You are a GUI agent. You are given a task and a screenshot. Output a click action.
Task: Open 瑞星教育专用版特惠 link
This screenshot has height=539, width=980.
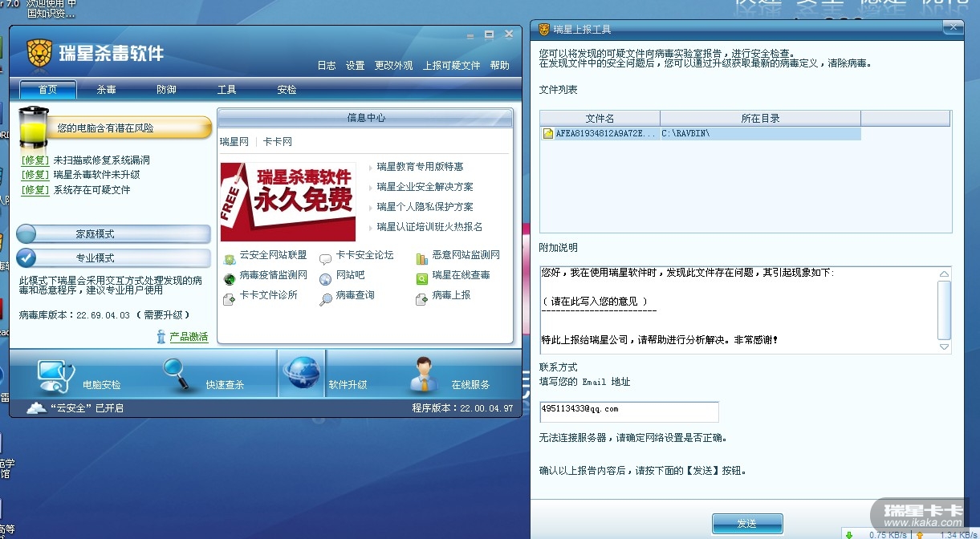click(420, 167)
